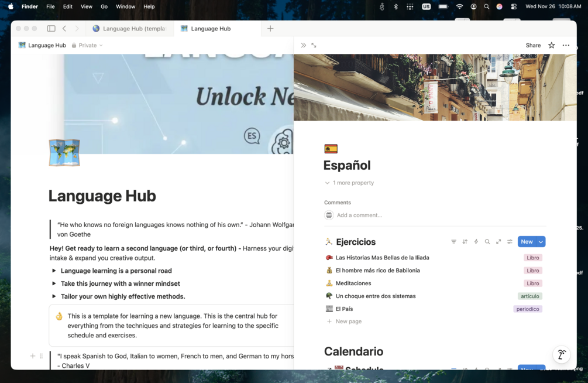Open Español page in full view

pyautogui.click(x=314, y=46)
